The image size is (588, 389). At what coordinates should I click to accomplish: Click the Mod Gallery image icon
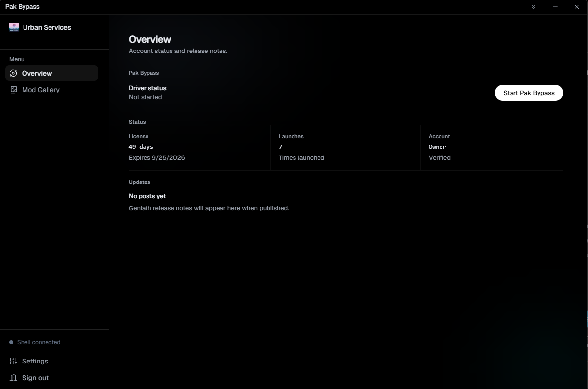tap(13, 90)
